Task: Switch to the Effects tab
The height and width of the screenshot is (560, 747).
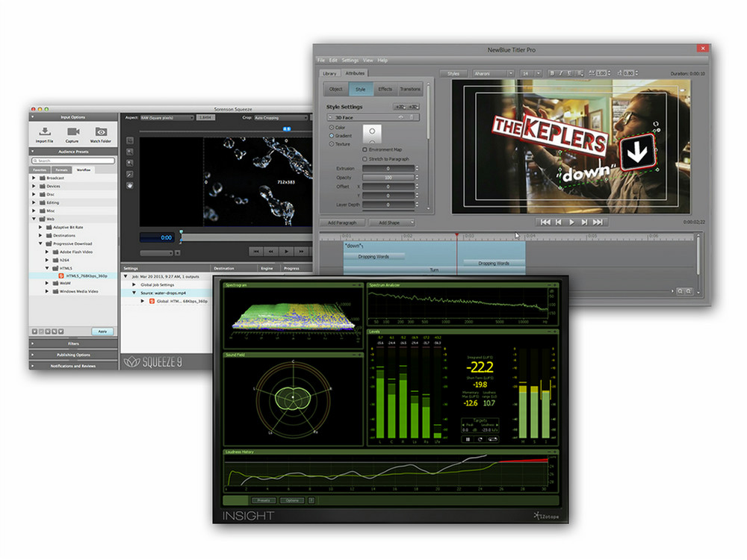Action: (385, 89)
